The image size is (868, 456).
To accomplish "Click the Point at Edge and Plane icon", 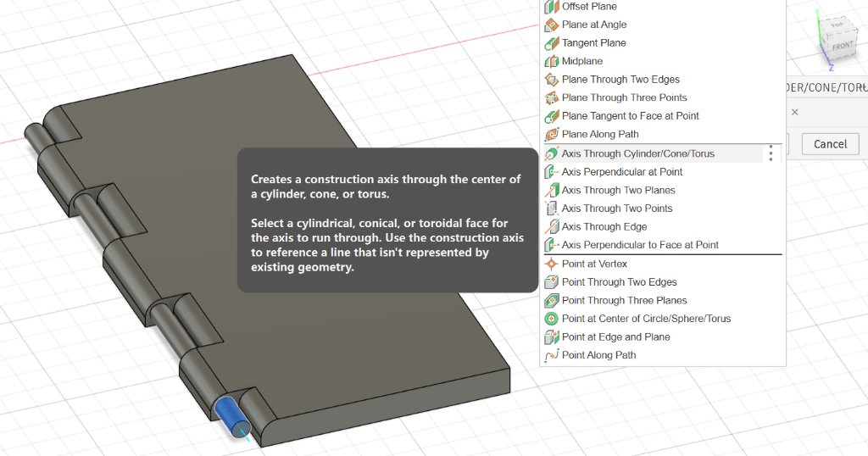I will click(x=552, y=337).
